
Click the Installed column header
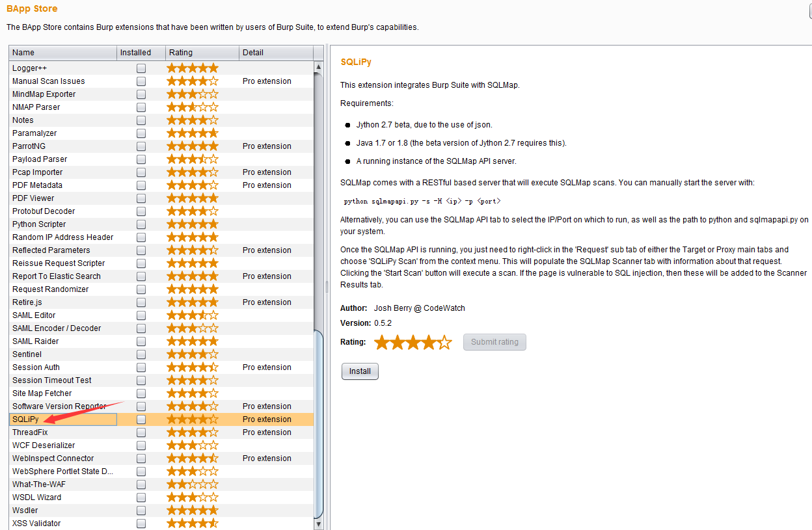[x=140, y=53]
